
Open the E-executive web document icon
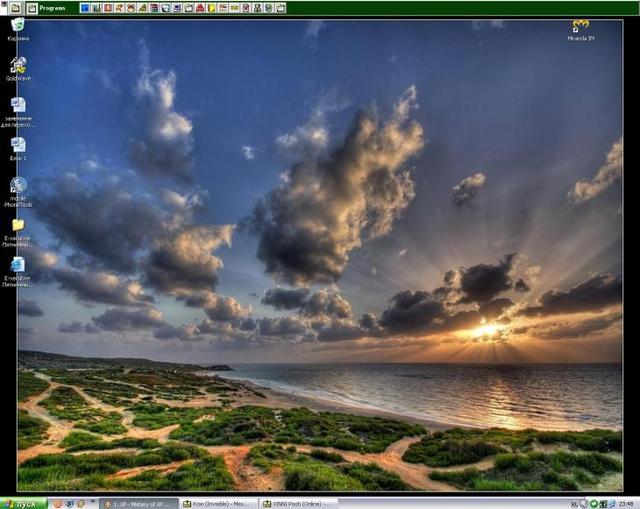(18, 265)
